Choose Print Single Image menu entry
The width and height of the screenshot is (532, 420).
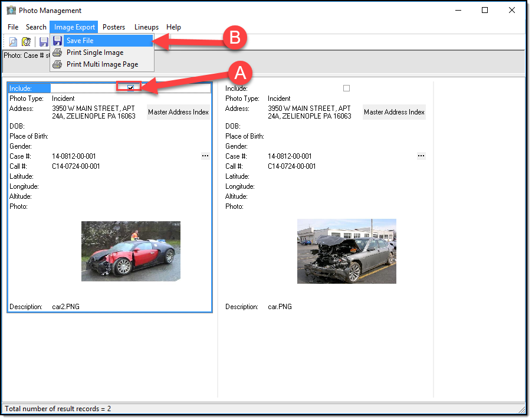point(94,52)
